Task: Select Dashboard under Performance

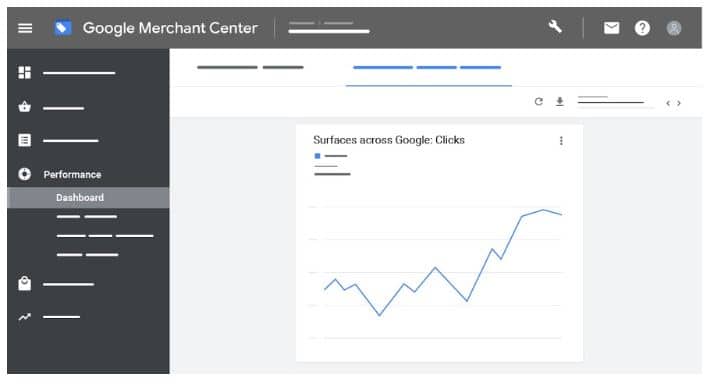Action: [80, 198]
